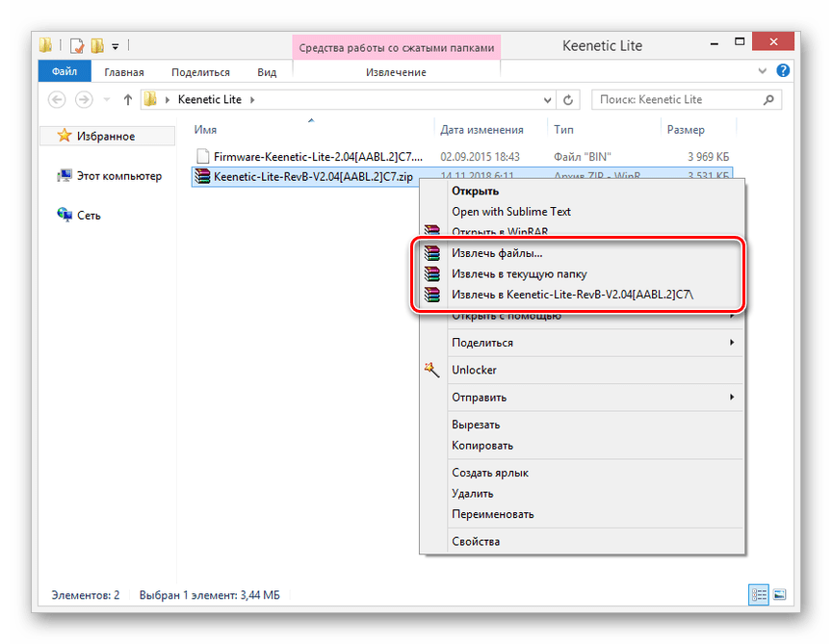Expand breadcrumb arrow before Keenetic Lite

pyautogui.click(x=168, y=100)
